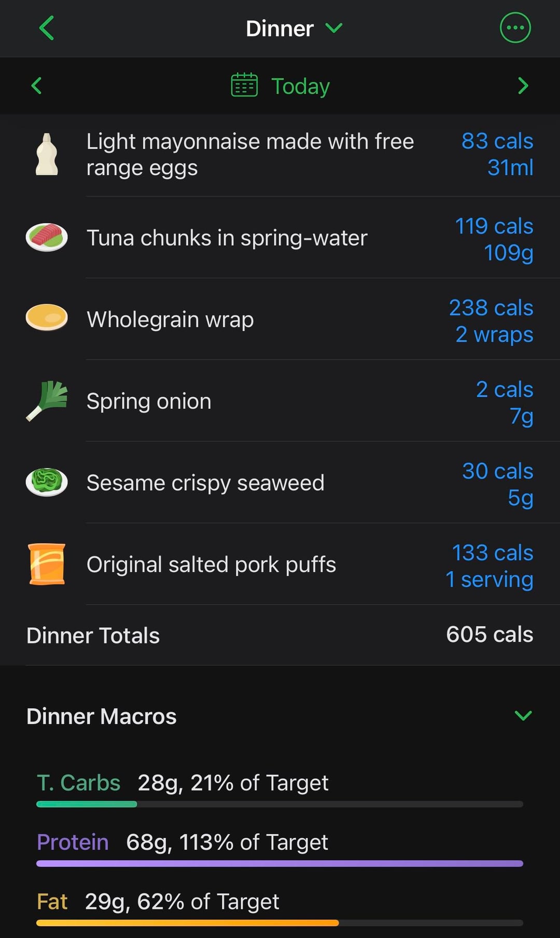This screenshot has width=560, height=938.
Task: Tap the pork puffs packet icon
Action: (47, 564)
